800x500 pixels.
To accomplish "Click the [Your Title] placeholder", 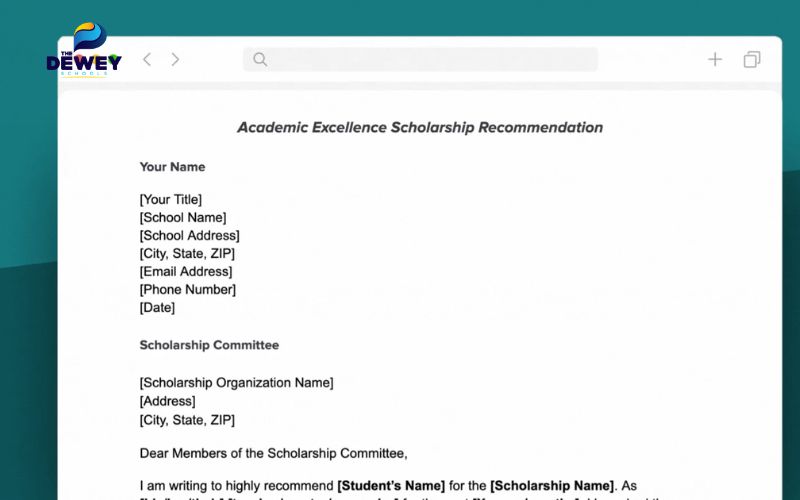I will tap(171, 200).
